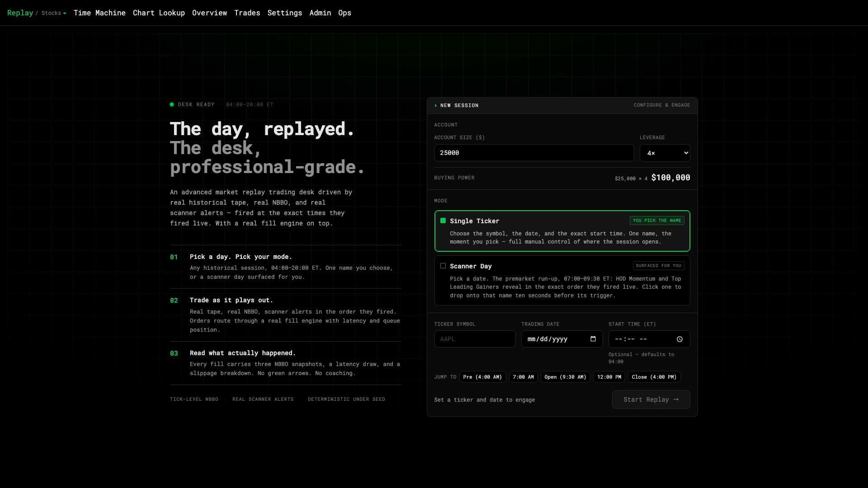
Task: Open the calendar picker in Trading Date
Action: pos(593,339)
